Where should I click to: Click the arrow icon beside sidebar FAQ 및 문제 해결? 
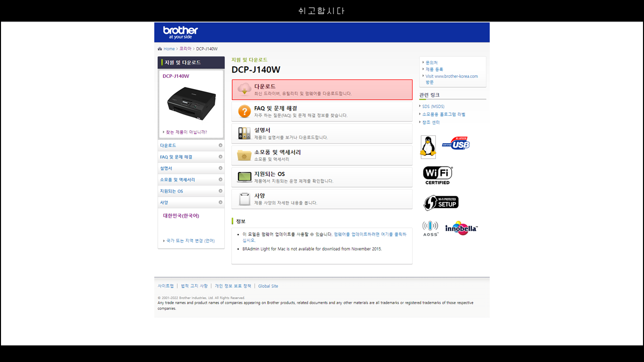point(220,157)
